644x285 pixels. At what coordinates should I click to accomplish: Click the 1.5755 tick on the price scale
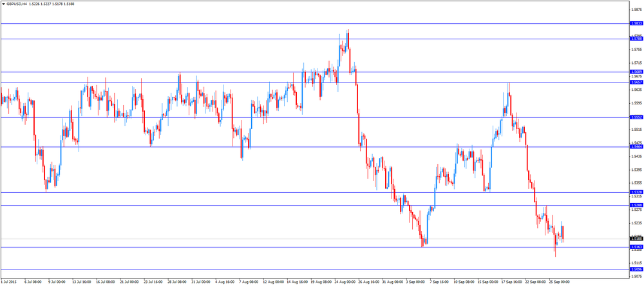[x=637, y=50]
